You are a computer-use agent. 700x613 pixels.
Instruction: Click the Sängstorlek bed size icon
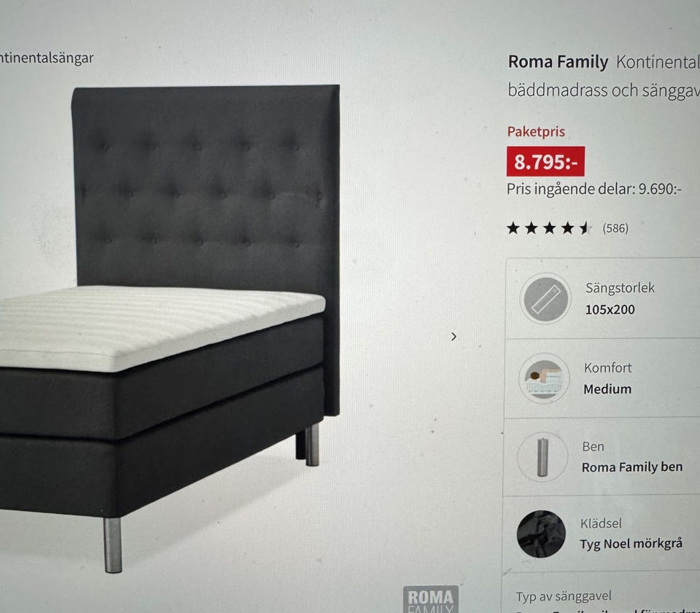coord(545,298)
